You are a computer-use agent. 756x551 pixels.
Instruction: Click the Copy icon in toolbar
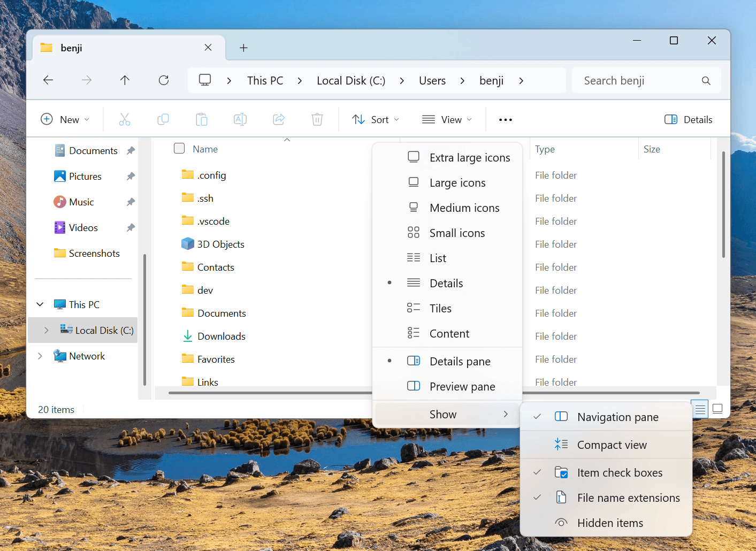click(163, 119)
